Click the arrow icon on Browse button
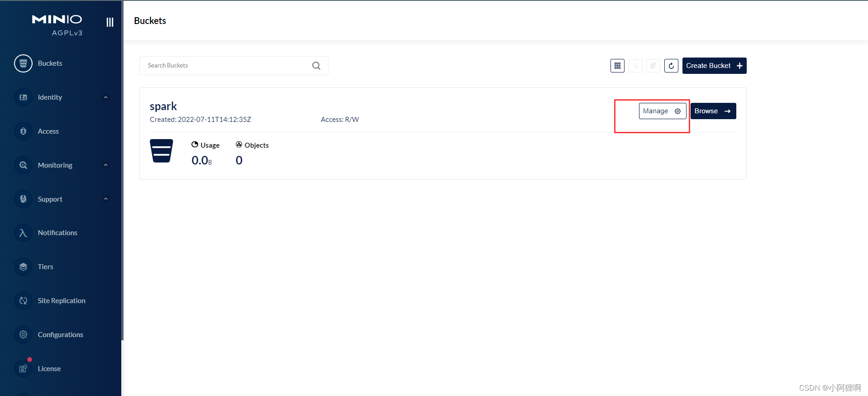868x396 pixels. (727, 111)
